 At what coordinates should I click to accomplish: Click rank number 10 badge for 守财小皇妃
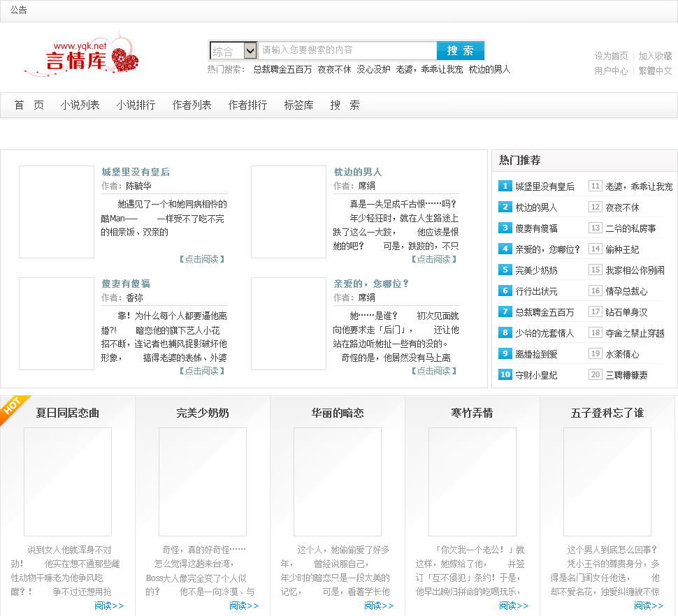point(505,374)
